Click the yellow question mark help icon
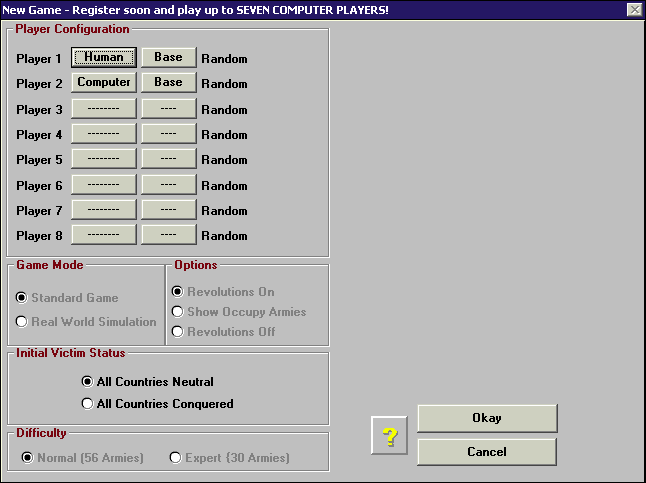 tap(390, 436)
